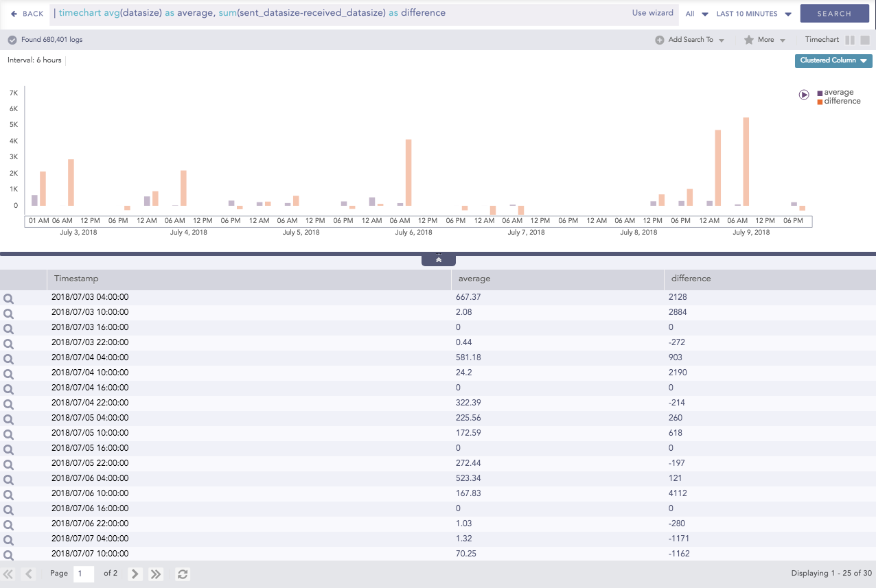The width and height of the screenshot is (876, 588).
Task: Open the Clustered Column chart type dropdown
Action: tap(833, 60)
